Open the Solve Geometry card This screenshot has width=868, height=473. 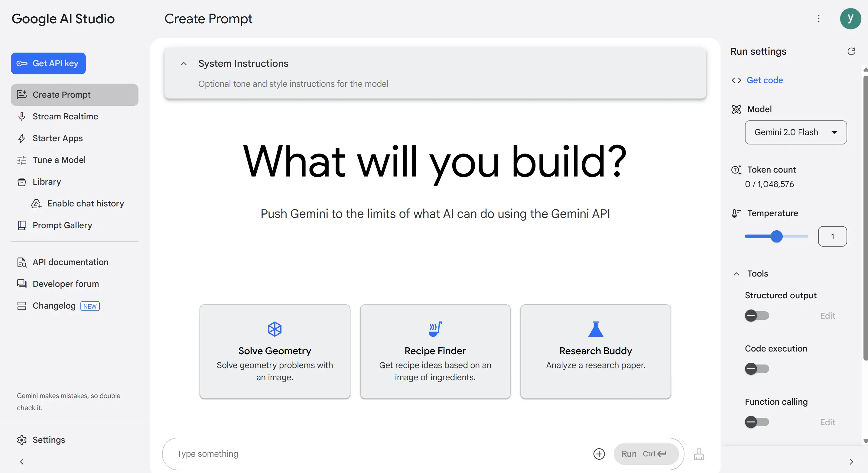point(275,352)
